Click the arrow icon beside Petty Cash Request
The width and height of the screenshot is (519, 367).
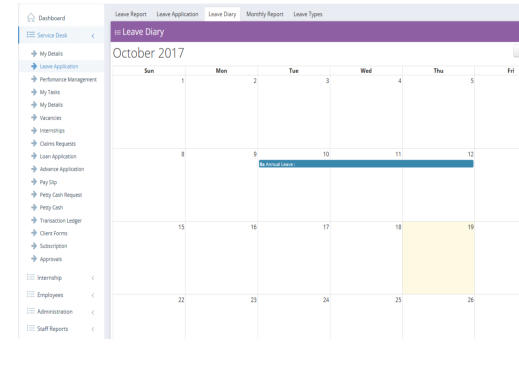coord(34,195)
